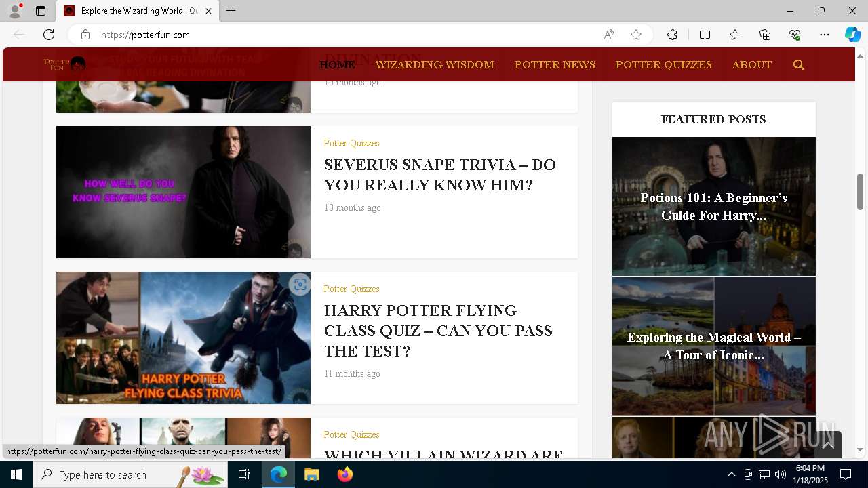
Task: Click the page vertical scrollbar thumb
Action: pos(860,192)
